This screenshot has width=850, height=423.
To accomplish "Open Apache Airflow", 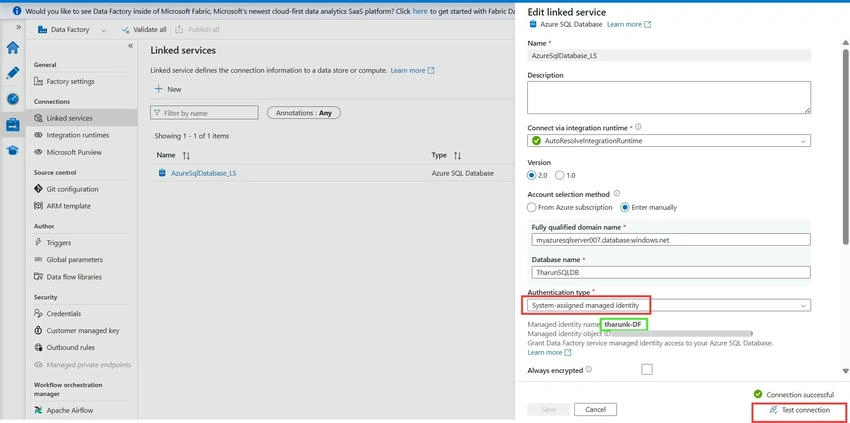I will [x=69, y=411].
